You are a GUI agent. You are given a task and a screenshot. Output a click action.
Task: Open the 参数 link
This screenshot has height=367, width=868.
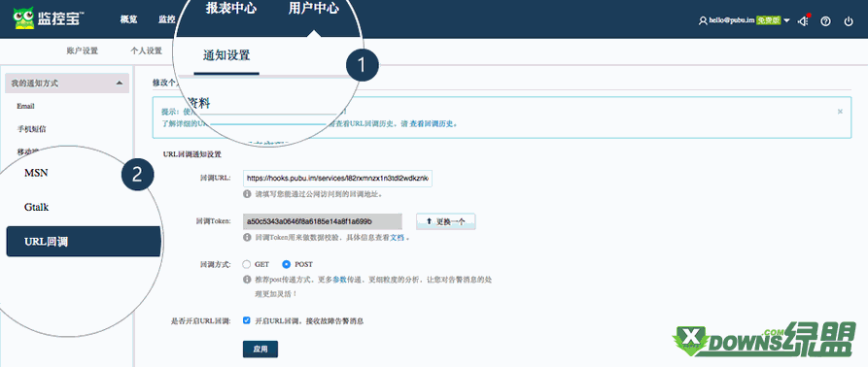[x=339, y=280]
